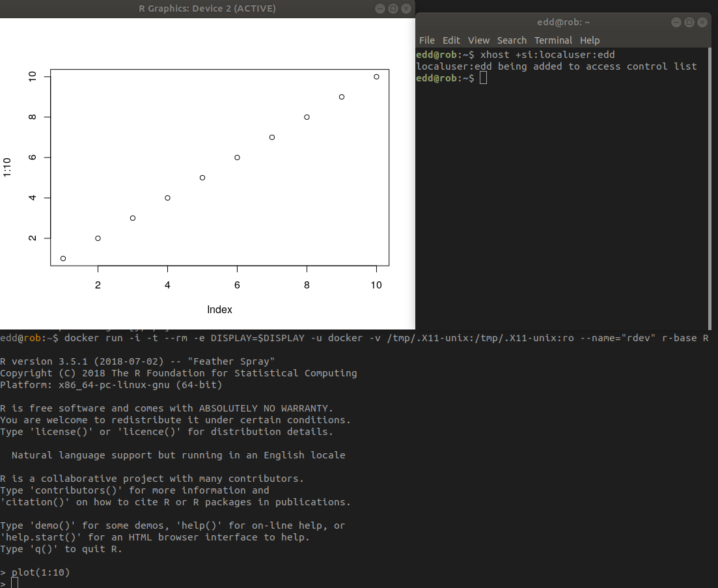Click the edd@rob terminal title bar

click(x=563, y=22)
